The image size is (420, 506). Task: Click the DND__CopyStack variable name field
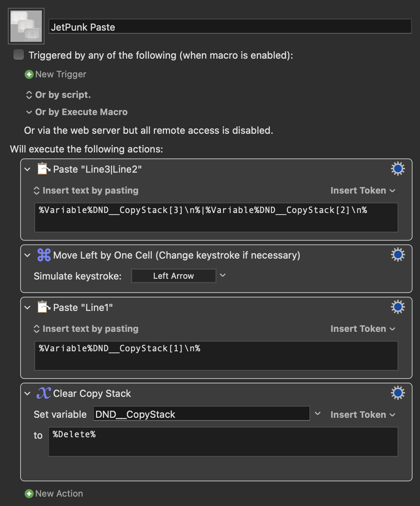[x=201, y=414]
